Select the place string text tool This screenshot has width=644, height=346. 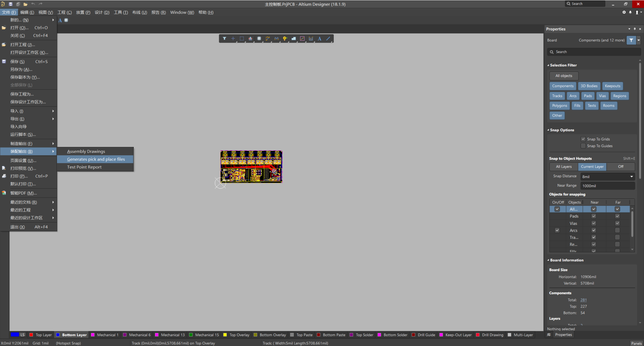pos(319,39)
